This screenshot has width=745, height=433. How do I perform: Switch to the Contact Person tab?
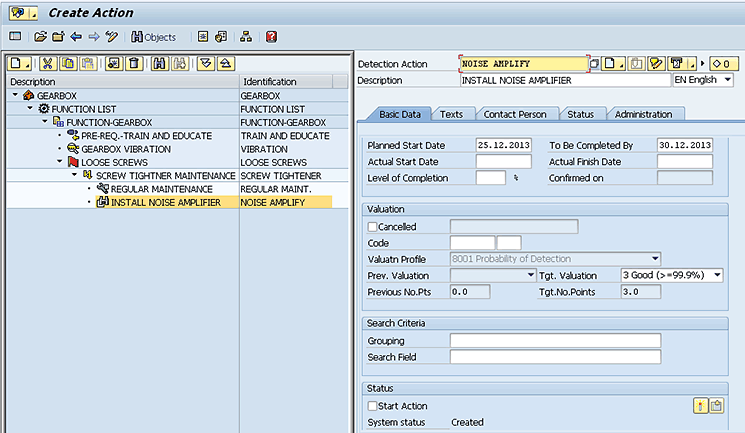(515, 115)
